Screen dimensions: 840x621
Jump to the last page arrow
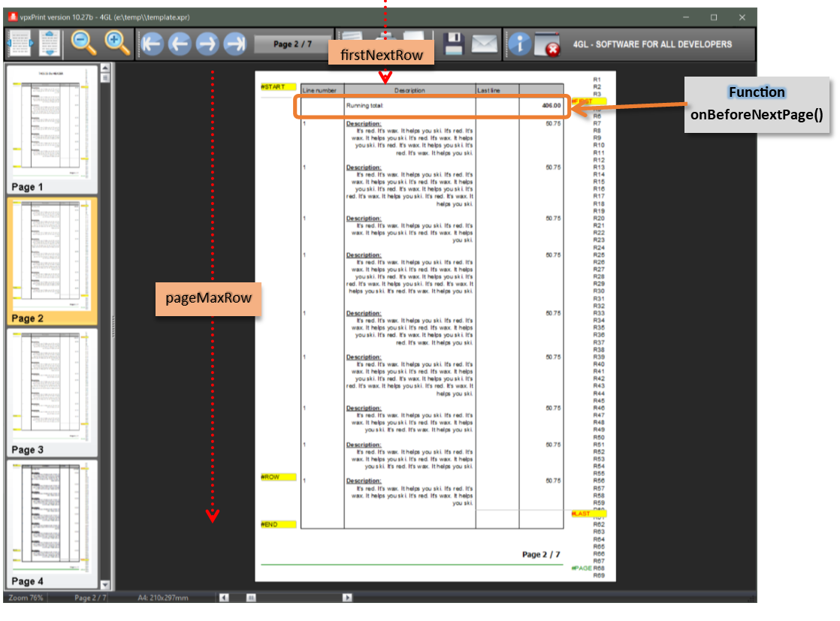[x=234, y=44]
